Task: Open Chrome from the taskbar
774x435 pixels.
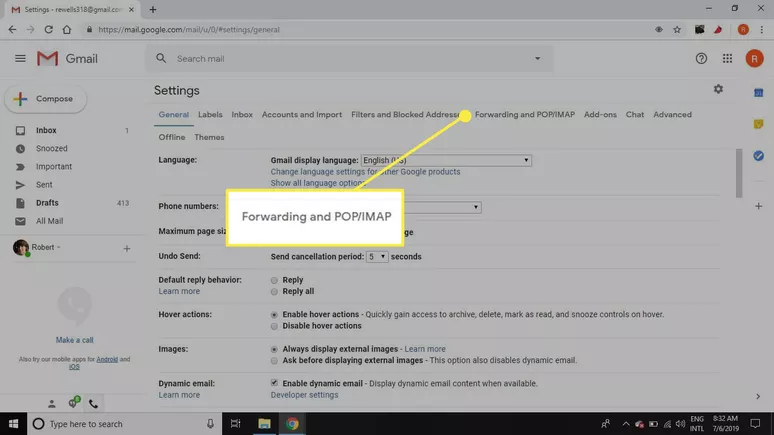Action: [292, 424]
